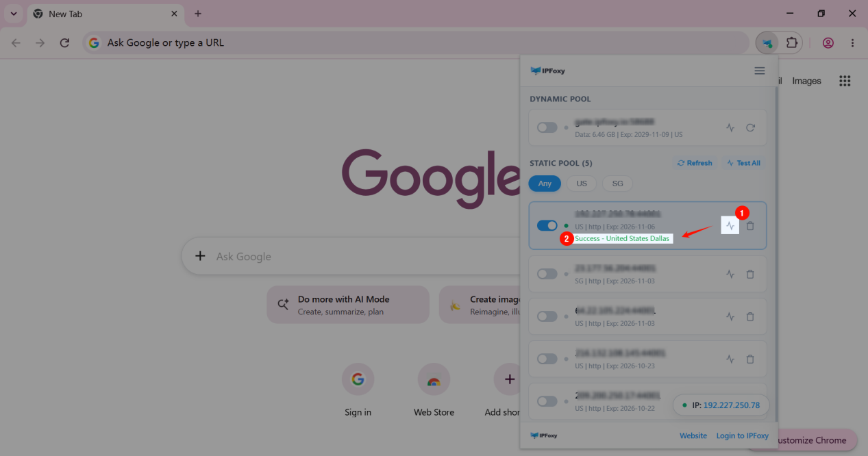
Task: Test the US proxy expiring 2026-11-03
Action: pyautogui.click(x=730, y=316)
